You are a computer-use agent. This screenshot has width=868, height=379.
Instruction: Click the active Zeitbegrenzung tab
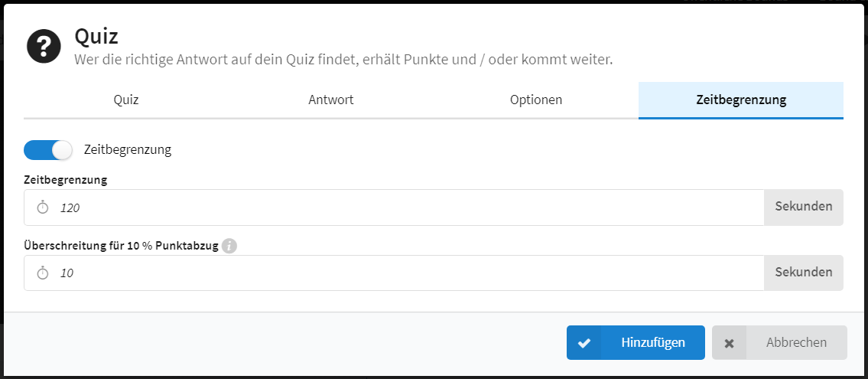pyautogui.click(x=741, y=100)
